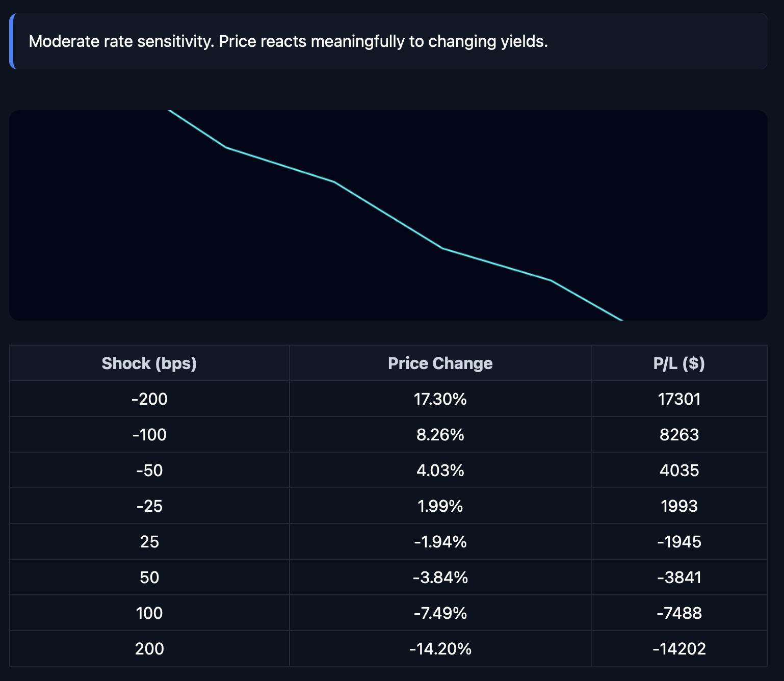Click the 17301 P/L value
This screenshot has width=784, height=681.
(x=678, y=399)
